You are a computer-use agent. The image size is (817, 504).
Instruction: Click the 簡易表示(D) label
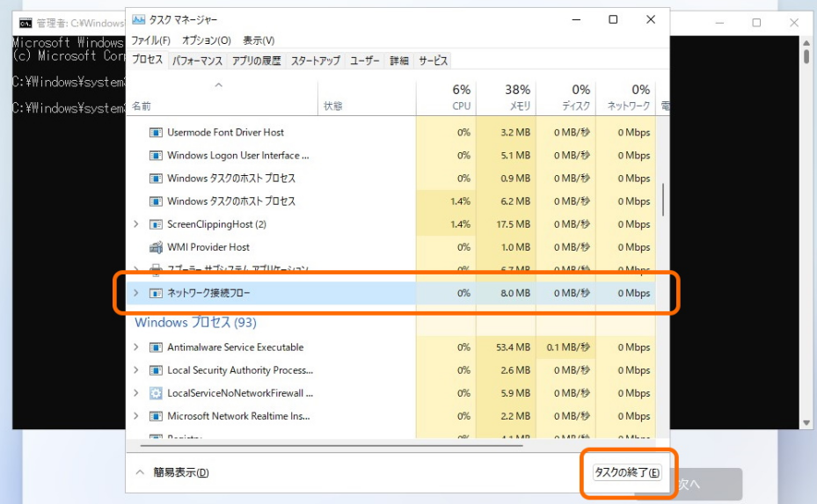[x=181, y=472]
